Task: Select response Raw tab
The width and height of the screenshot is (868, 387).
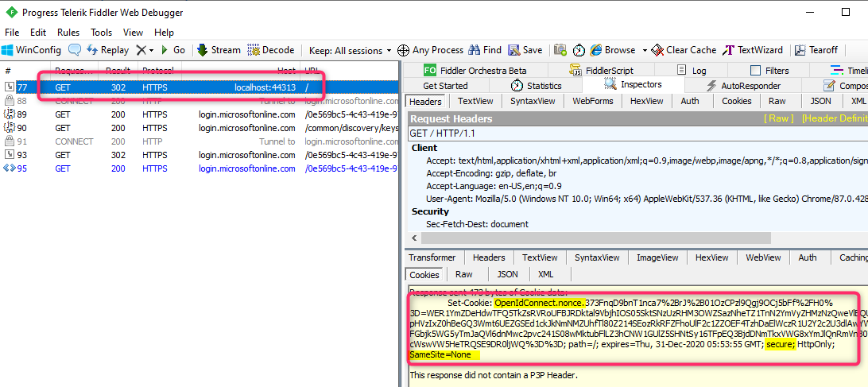Action: 464,274
